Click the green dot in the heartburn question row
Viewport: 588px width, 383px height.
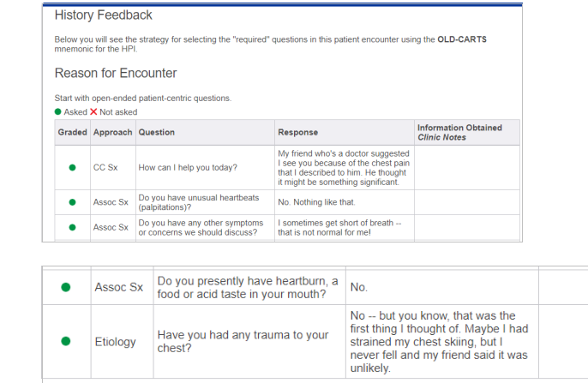[x=65, y=287]
